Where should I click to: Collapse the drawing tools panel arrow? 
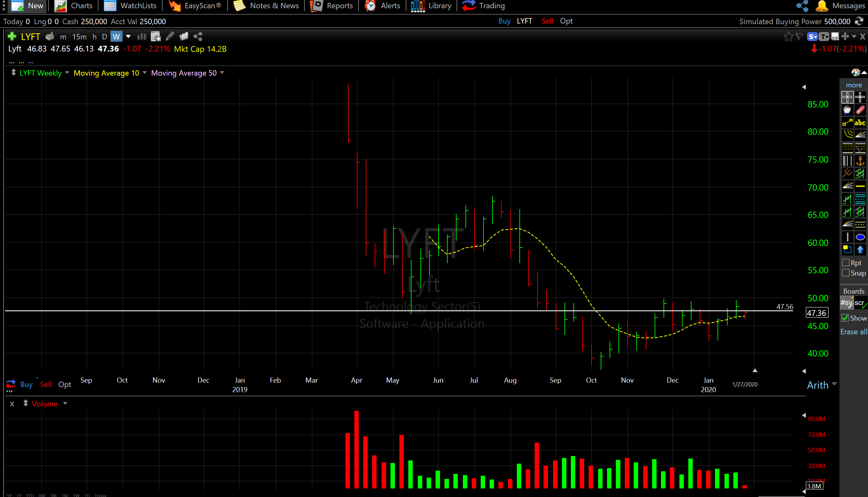coord(864,72)
